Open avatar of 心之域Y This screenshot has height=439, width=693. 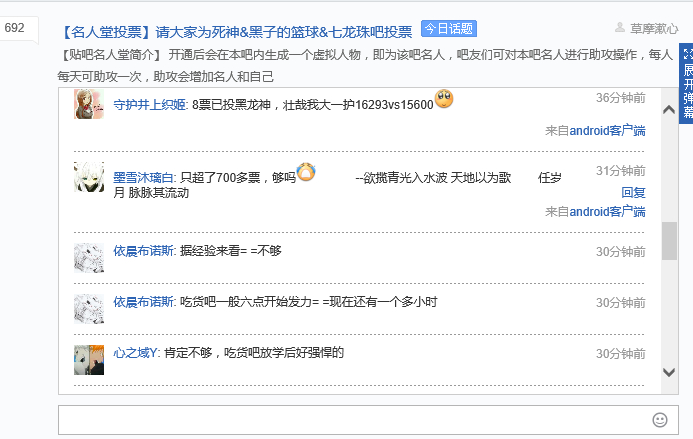(x=89, y=360)
